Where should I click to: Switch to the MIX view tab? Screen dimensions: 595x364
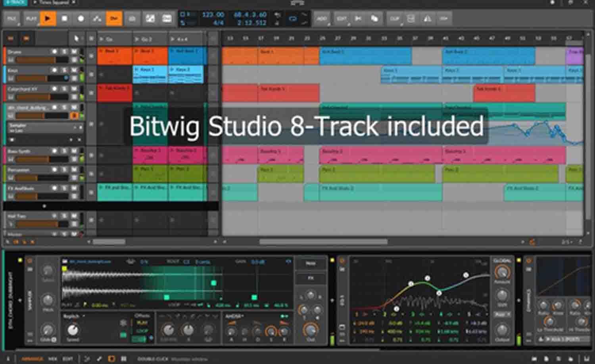click(x=53, y=359)
